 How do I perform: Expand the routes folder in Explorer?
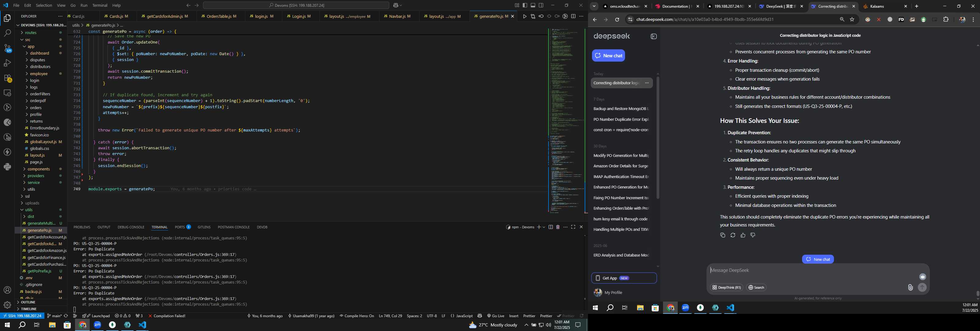[x=31, y=33]
